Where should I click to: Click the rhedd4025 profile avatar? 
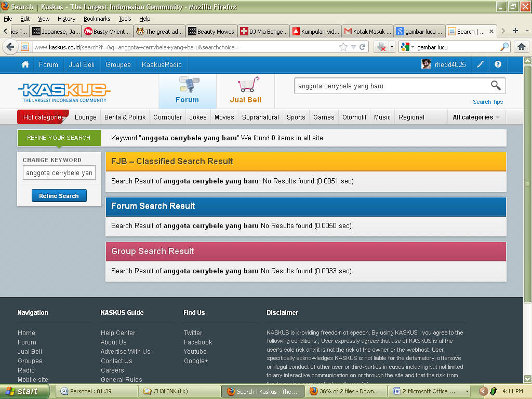click(426, 64)
